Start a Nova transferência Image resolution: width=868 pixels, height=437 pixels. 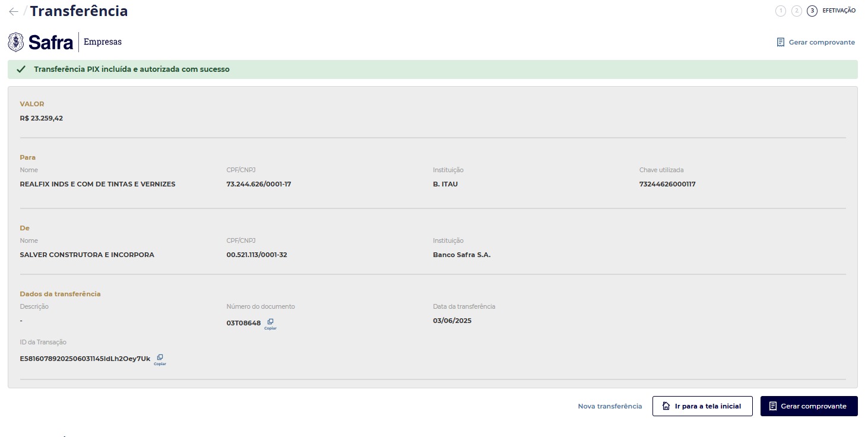pyautogui.click(x=610, y=406)
